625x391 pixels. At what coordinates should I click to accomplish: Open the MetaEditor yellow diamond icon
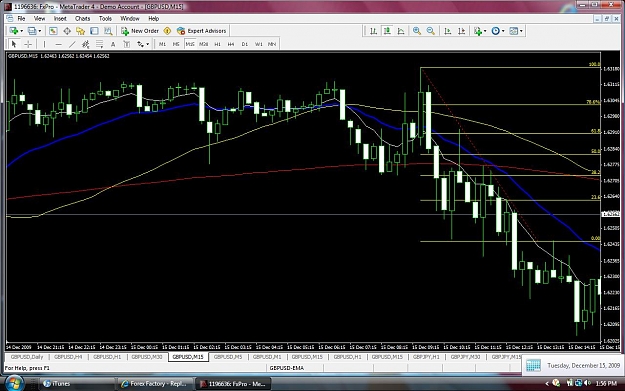coord(167,31)
